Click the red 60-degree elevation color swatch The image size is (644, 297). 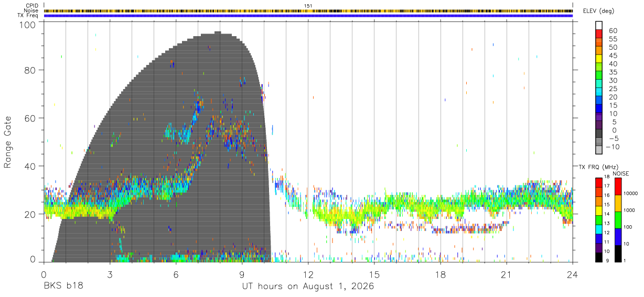tap(599, 34)
